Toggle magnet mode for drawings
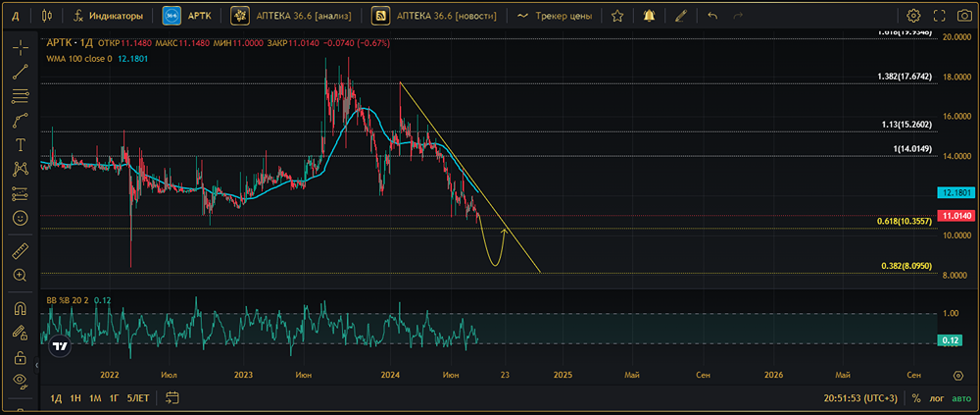The width and height of the screenshot is (980, 415). [20, 308]
